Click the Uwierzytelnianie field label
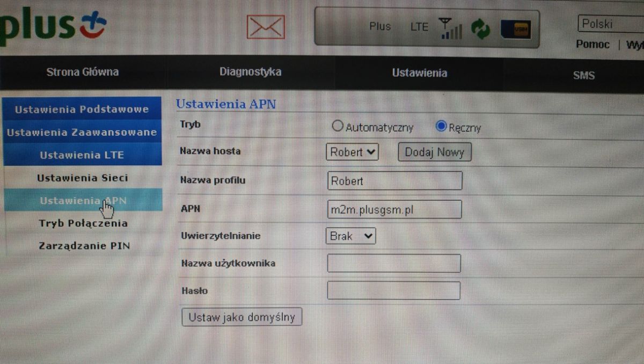The height and width of the screenshot is (364, 644). (220, 235)
